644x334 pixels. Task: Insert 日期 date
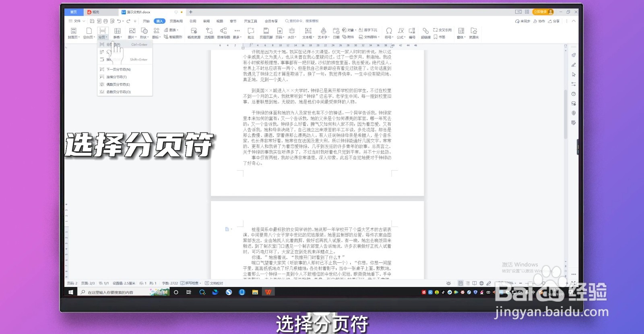coord(336,33)
